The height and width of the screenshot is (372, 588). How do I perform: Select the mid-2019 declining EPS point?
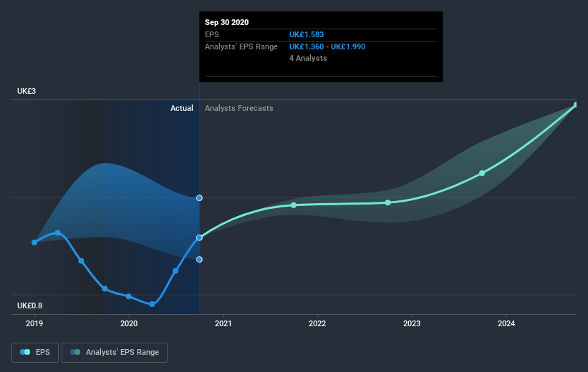tap(81, 260)
